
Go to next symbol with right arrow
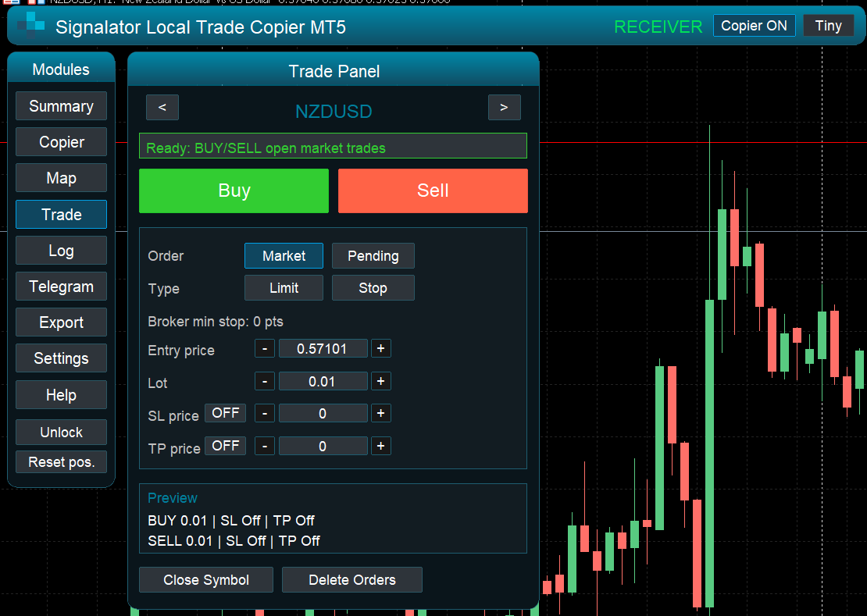[x=504, y=107]
